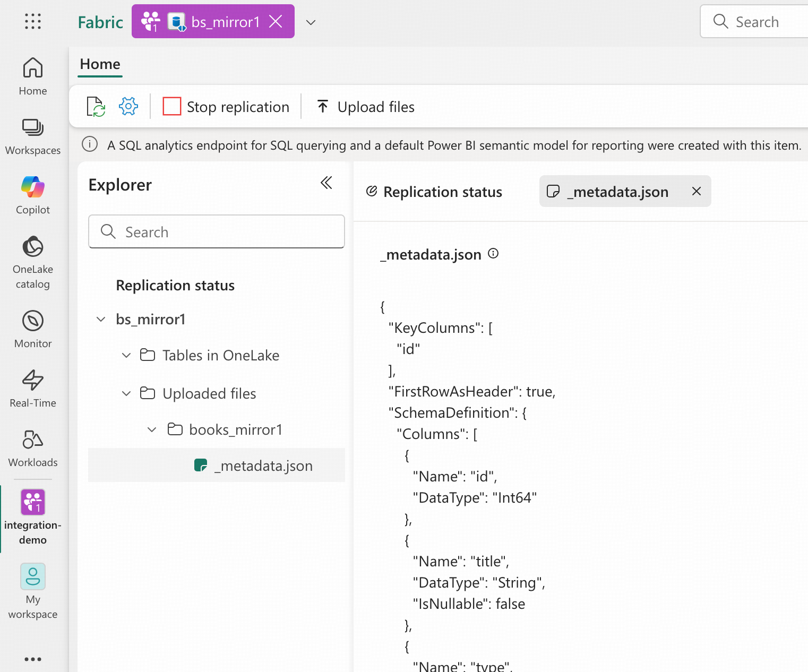Viewport: 808px width, 672px height.
Task: Open the OneLake catalog
Action: pyautogui.click(x=33, y=262)
